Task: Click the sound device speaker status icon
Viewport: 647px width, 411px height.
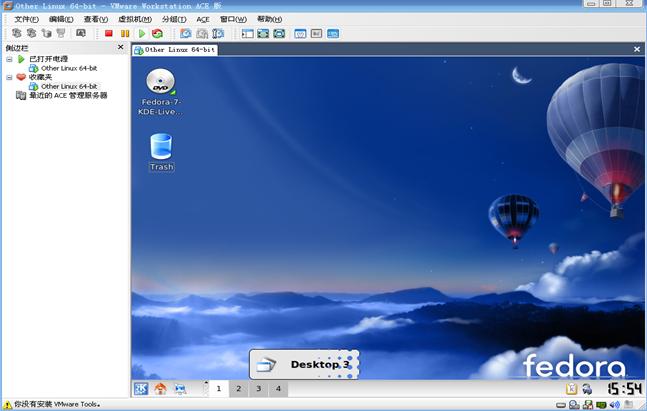Action: click(x=614, y=405)
